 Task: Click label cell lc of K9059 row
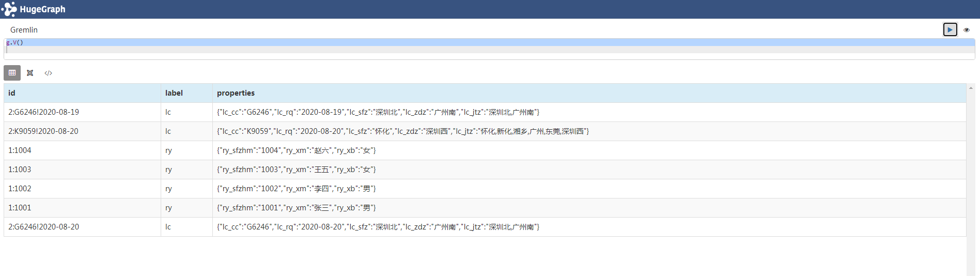186,131
